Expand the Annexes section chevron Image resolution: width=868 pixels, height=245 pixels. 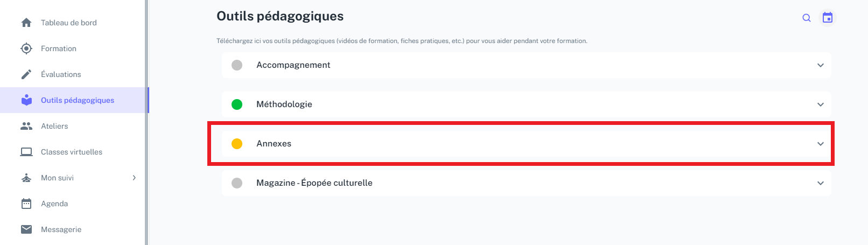pos(821,144)
